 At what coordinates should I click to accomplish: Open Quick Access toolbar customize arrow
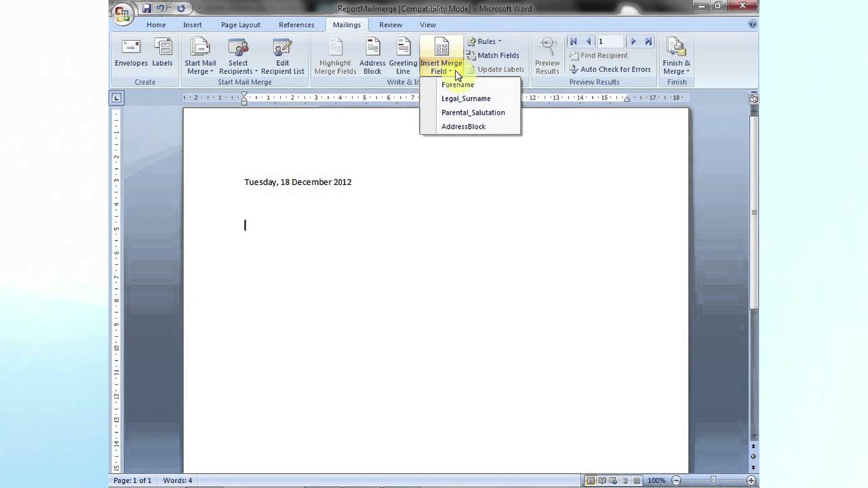[x=199, y=9]
